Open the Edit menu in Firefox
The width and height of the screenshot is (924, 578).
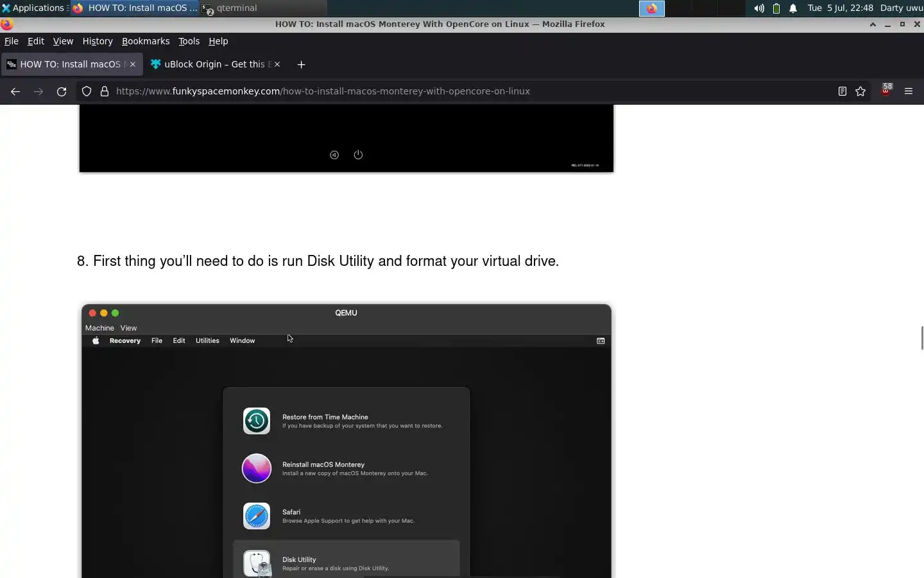click(x=36, y=41)
